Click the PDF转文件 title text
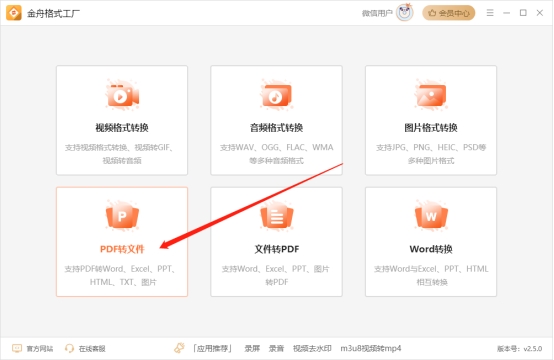554x360 pixels. pos(122,249)
